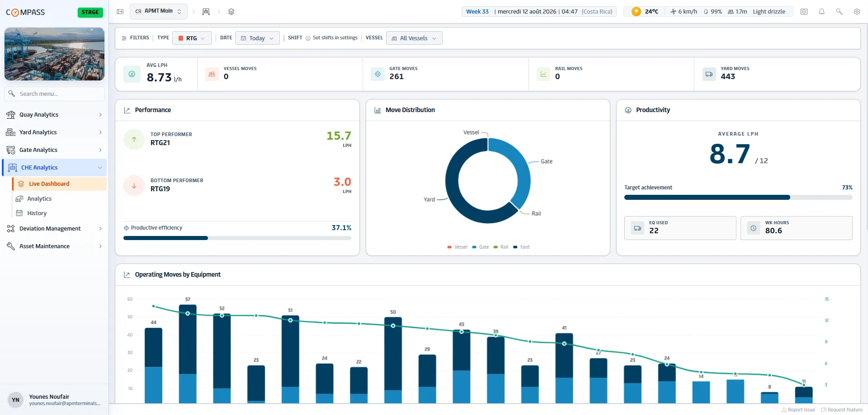Click the AVG LPH gauge icon
The width and height of the screenshot is (868, 415).
tap(132, 74)
